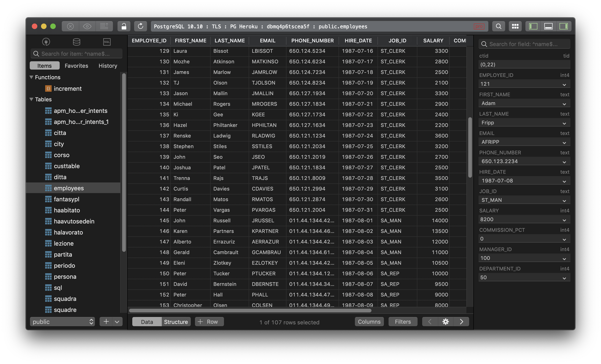Open the SALARY dropdown field panel
The image size is (601, 364).
(x=565, y=219)
